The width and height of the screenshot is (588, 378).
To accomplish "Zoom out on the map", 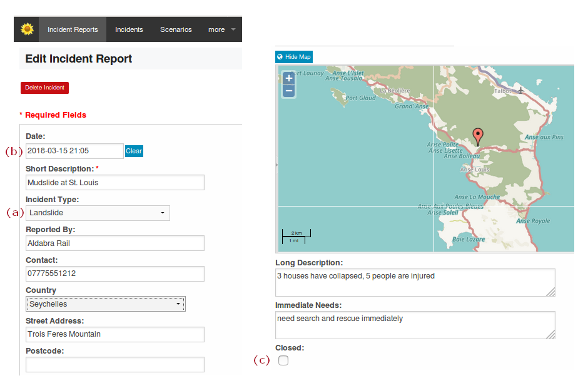I will tap(288, 91).
